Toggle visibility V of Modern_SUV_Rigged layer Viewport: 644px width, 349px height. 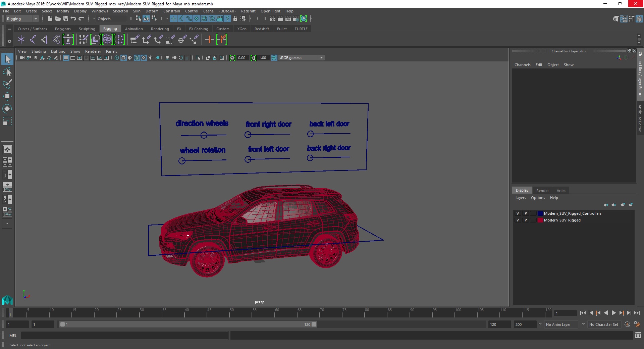(x=518, y=220)
